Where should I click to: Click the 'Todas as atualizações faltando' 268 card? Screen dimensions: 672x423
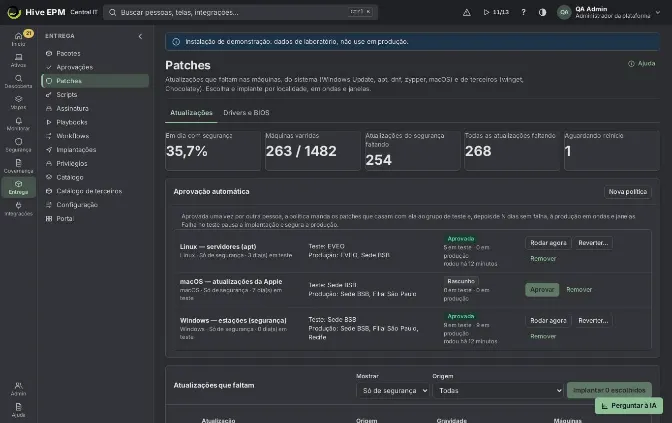point(512,151)
